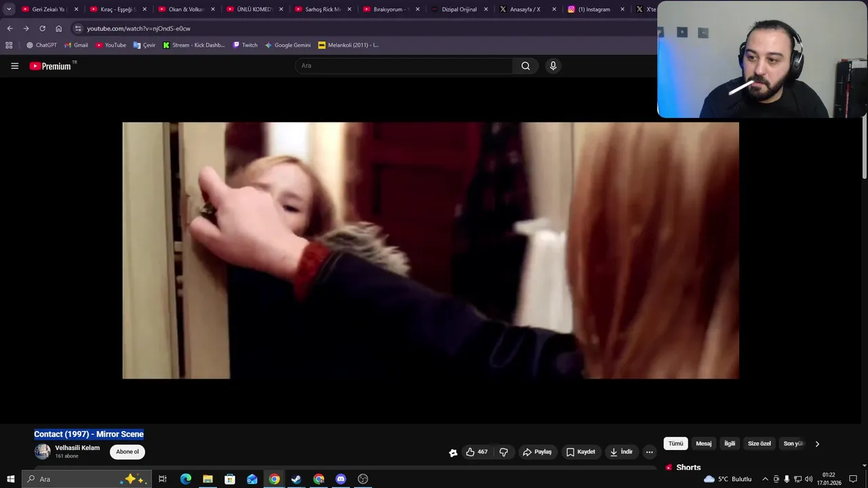Viewport: 868px width, 488px height.
Task: Open tab search dropdown arrow
Action: click(x=9, y=9)
